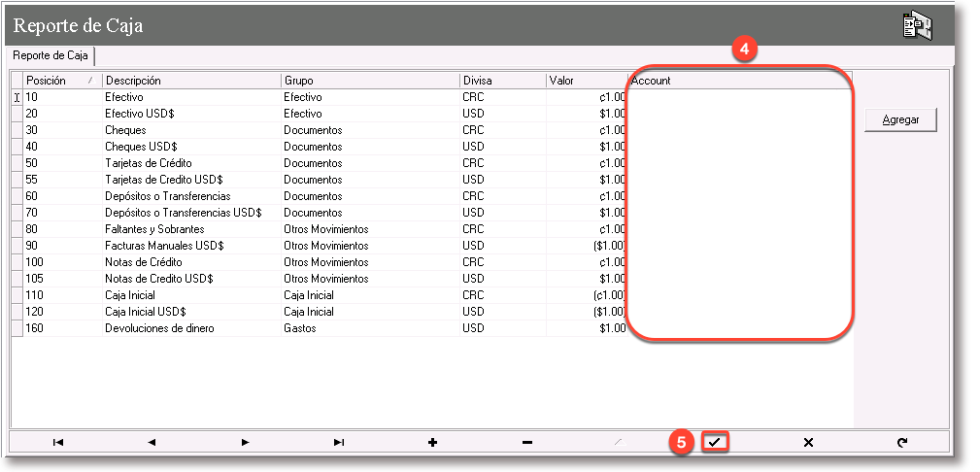
Task: Click 'Efectivo' group cell in row 20
Action: coord(370,114)
